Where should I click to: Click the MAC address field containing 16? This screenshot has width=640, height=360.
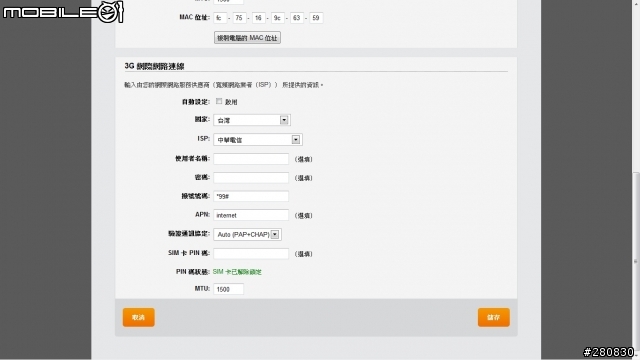258,18
